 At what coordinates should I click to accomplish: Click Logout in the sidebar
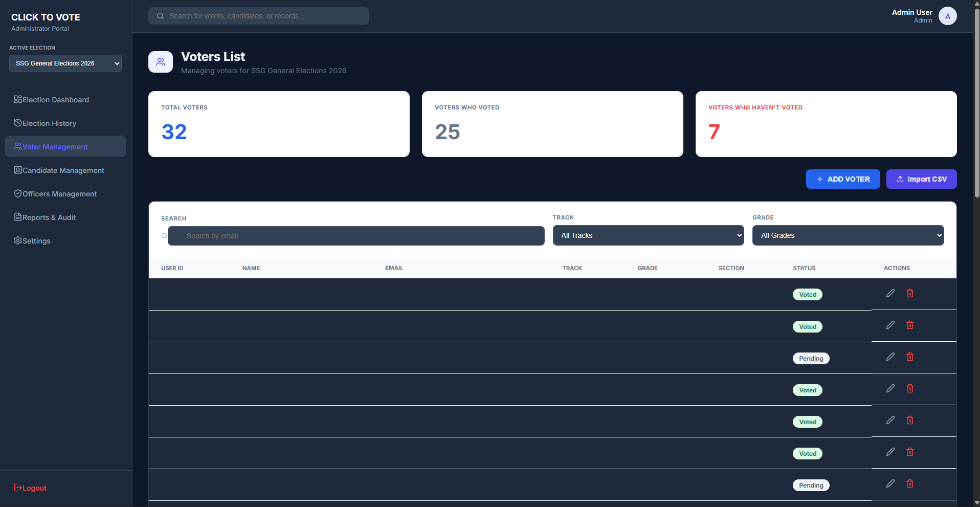pos(30,488)
